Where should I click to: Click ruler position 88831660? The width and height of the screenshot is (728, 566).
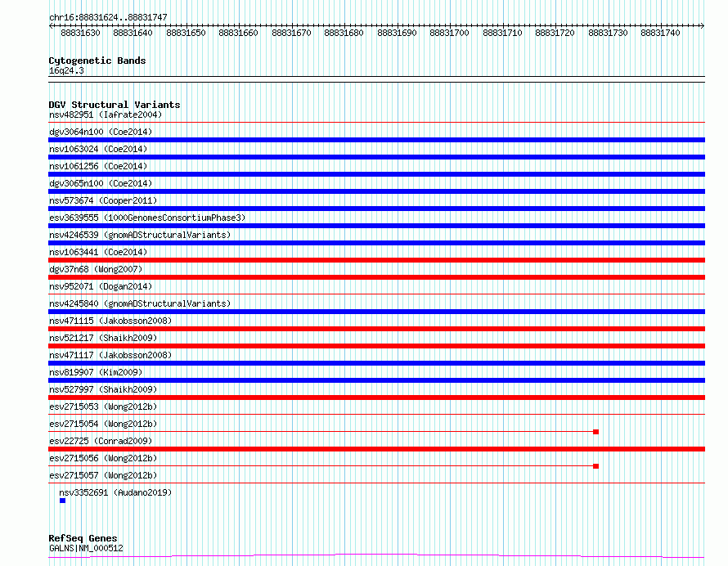click(x=238, y=33)
